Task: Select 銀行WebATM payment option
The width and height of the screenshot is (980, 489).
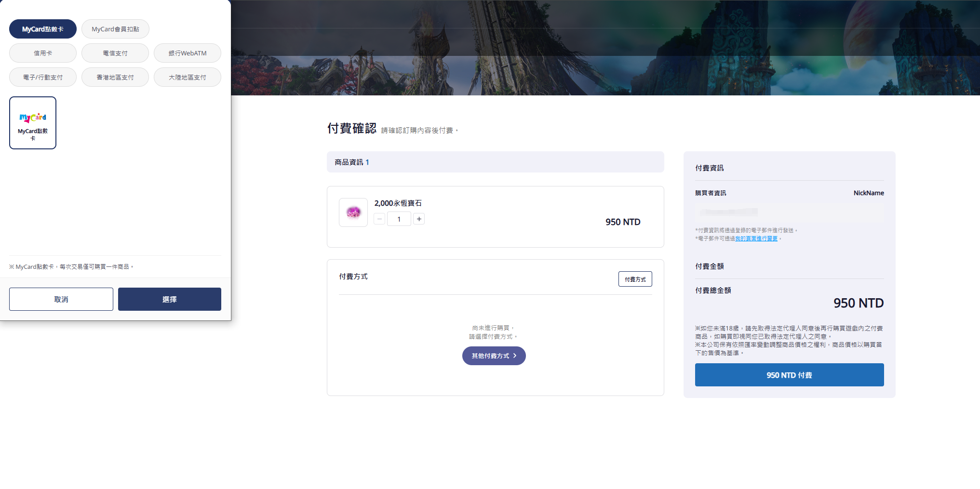Action: (188, 53)
